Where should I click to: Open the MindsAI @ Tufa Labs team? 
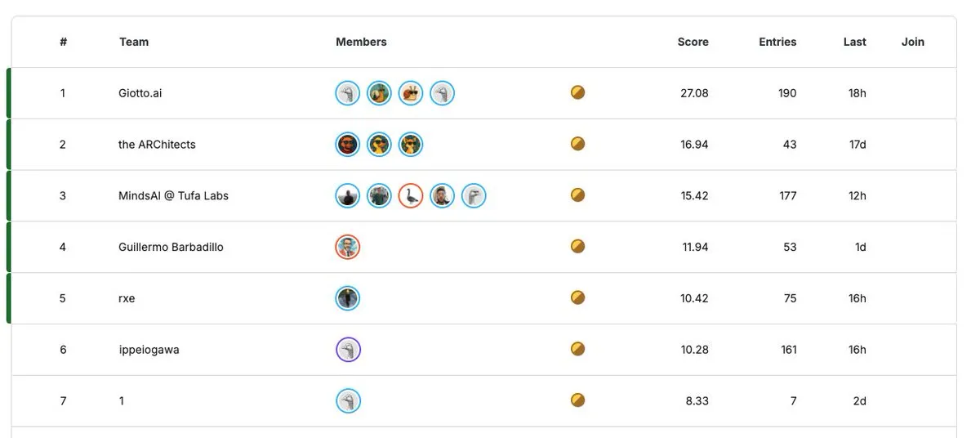point(173,196)
